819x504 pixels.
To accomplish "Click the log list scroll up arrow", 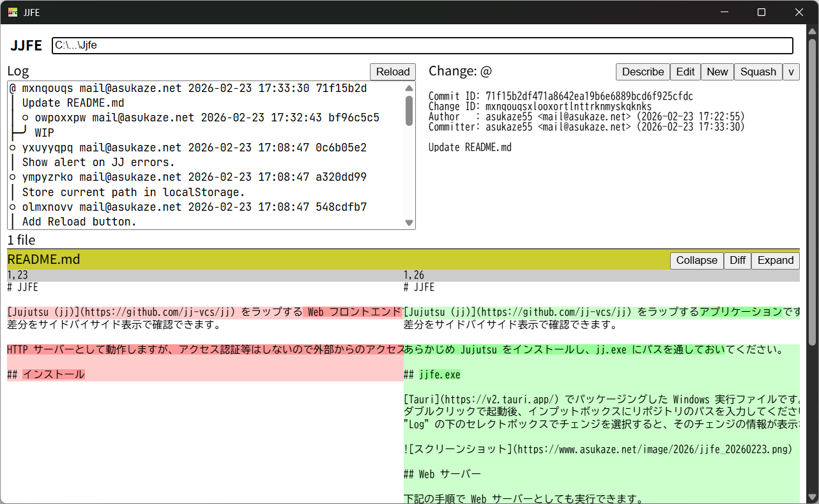I will (409, 88).
